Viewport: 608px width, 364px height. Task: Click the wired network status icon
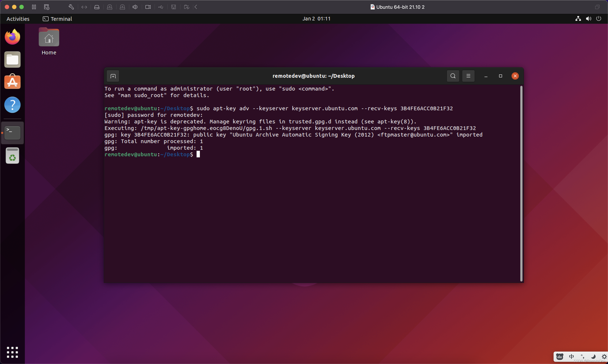click(578, 19)
